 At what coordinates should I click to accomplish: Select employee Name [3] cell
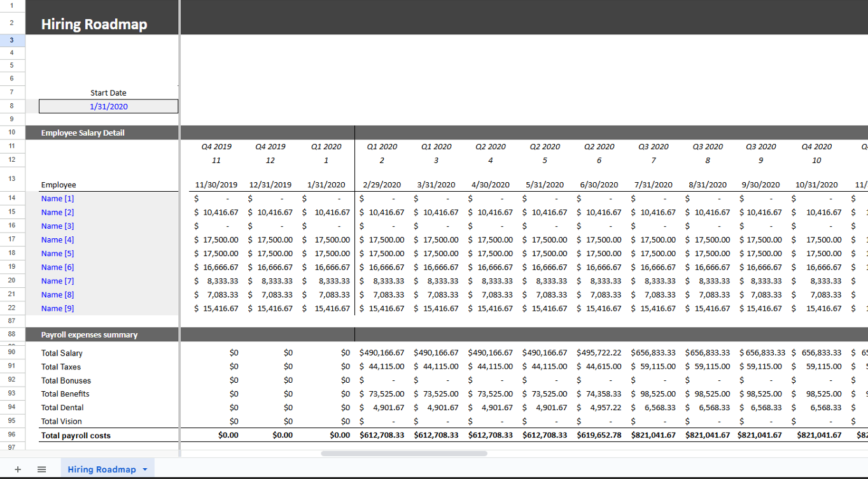click(x=57, y=226)
